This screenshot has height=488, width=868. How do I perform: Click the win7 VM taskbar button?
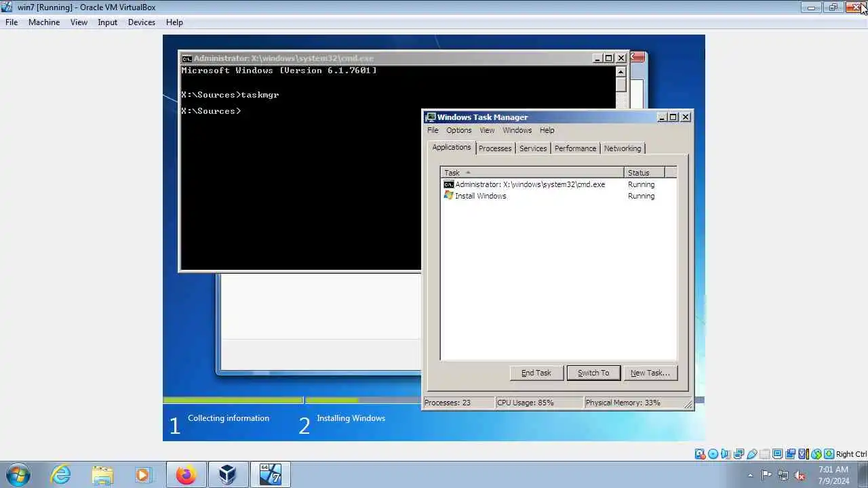tap(271, 474)
